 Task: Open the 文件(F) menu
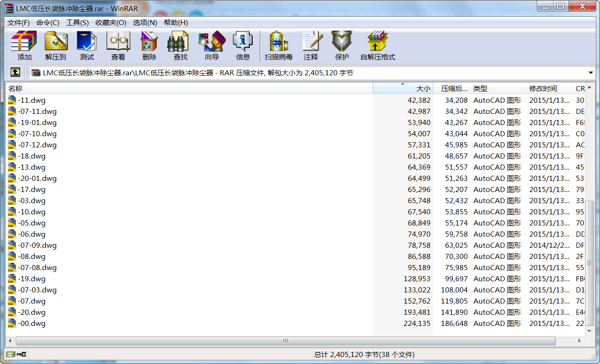point(19,23)
